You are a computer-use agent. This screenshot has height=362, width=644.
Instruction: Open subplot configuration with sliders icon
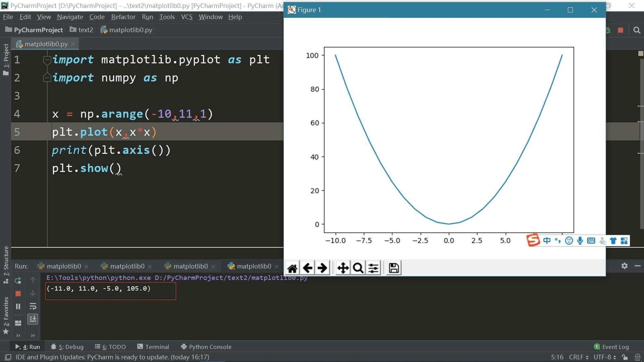tap(373, 267)
